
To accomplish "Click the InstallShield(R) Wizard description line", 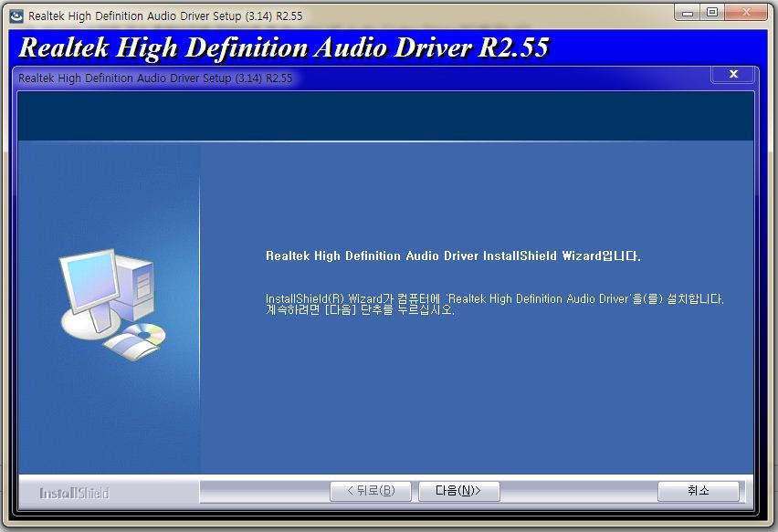I will [495, 298].
